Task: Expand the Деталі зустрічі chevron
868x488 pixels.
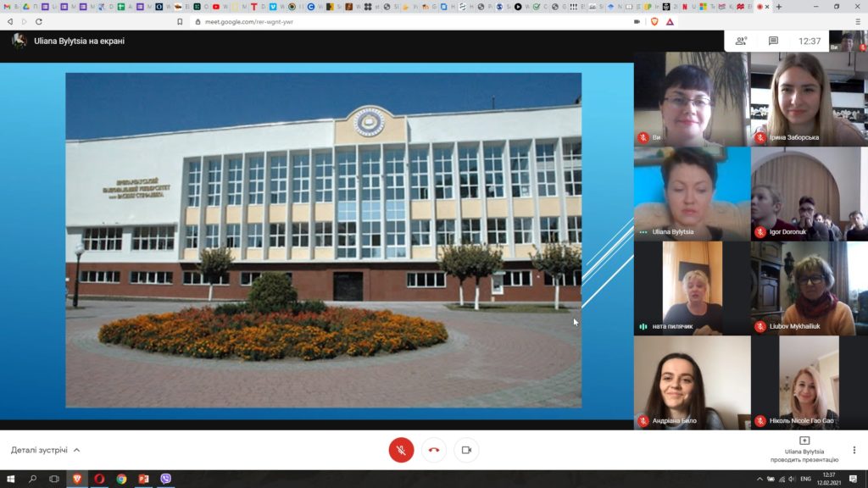Action: tap(77, 450)
